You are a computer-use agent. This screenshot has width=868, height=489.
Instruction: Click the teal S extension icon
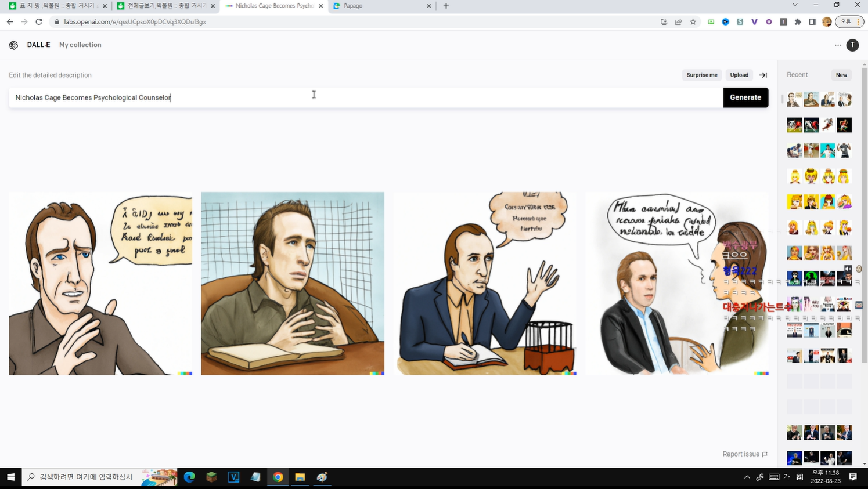tap(740, 22)
